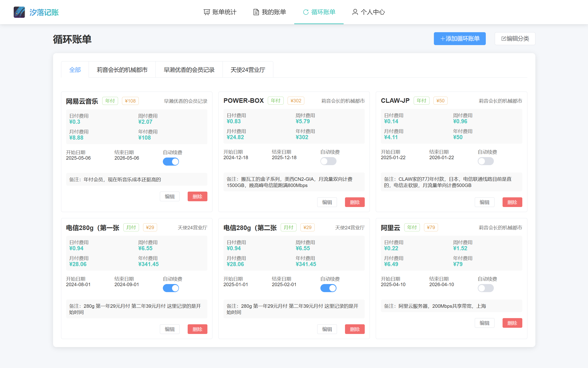The width and height of the screenshot is (588, 368).
Task: Delete the 电信280g（第一张 bill
Action: (197, 329)
